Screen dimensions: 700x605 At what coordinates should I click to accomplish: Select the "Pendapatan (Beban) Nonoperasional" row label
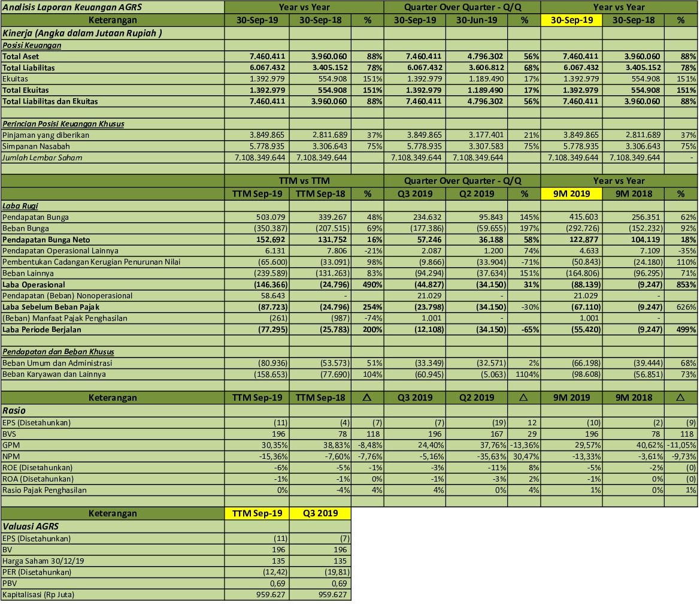[67, 295]
